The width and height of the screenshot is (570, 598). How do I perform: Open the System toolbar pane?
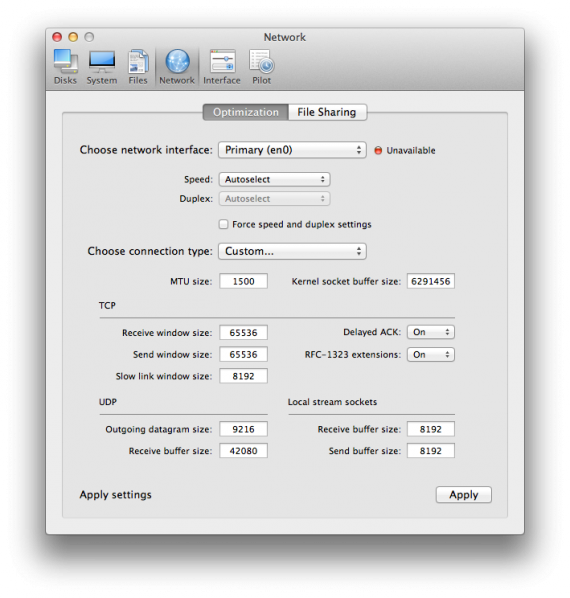tap(102, 67)
